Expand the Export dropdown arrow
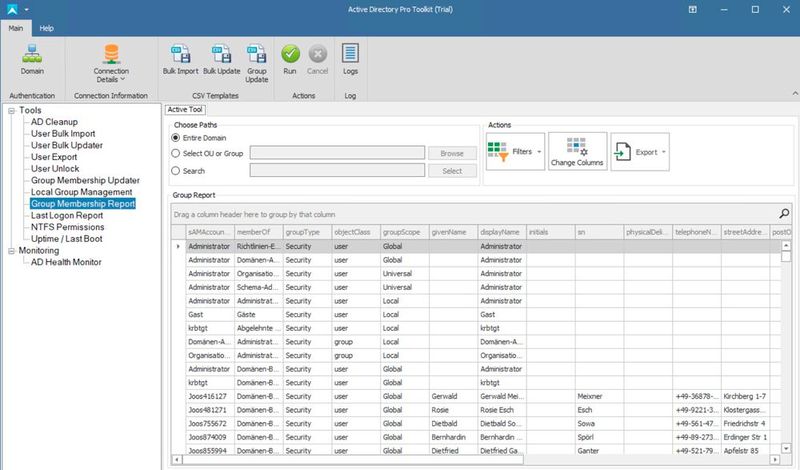Image resolution: width=800 pixels, height=470 pixels. pos(664,152)
